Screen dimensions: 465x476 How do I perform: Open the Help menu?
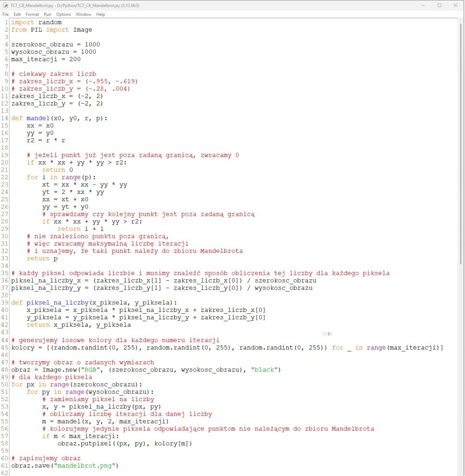(100, 14)
